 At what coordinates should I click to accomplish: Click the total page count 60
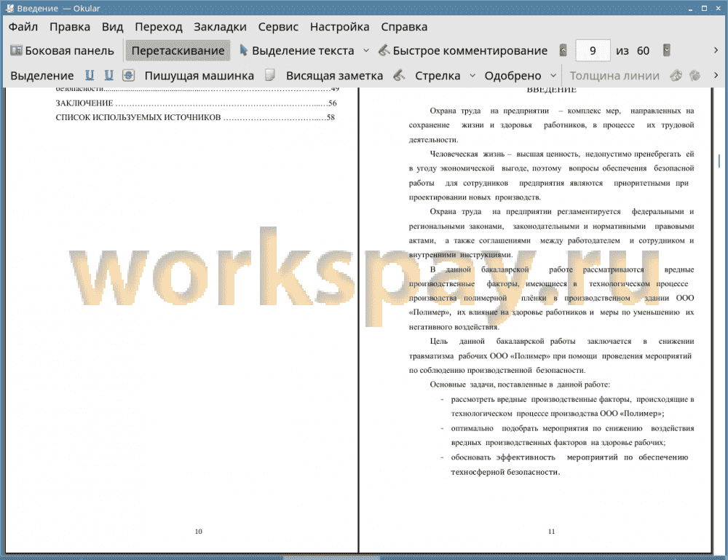[643, 51]
